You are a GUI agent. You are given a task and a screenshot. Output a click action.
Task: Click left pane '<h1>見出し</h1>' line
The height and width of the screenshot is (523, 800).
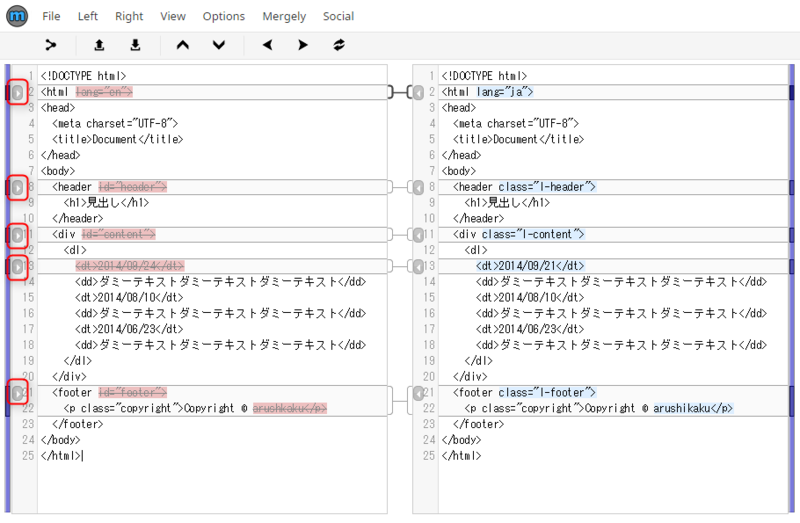[x=106, y=203]
